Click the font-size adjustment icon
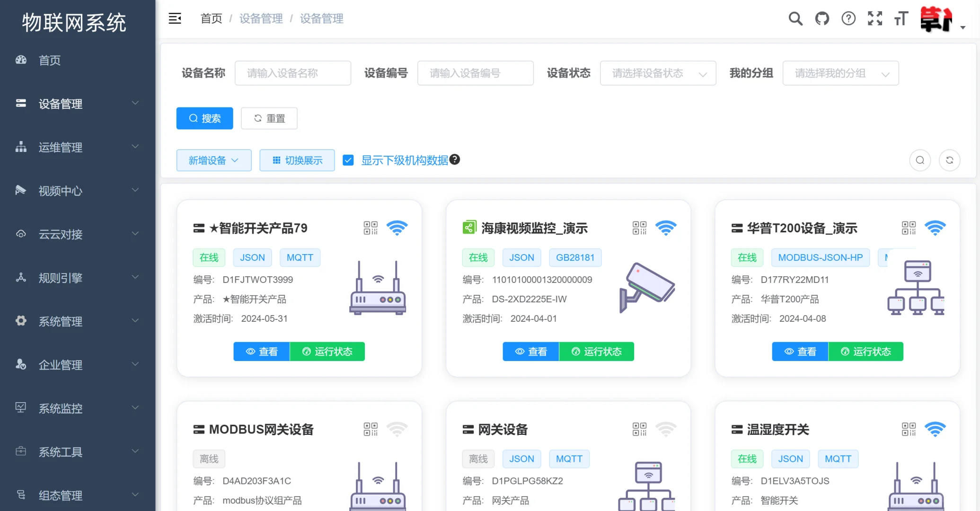The height and width of the screenshot is (511, 980). click(901, 18)
